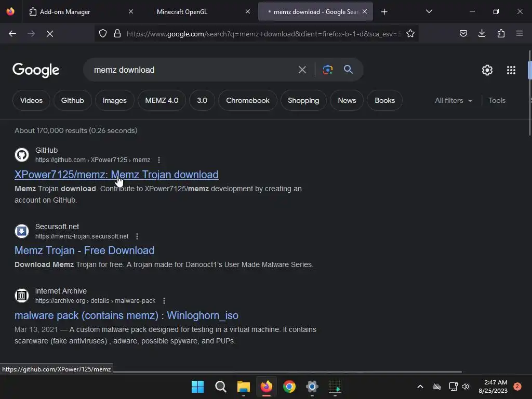Image resolution: width=532 pixels, height=399 pixels.
Task: Filter results by Books
Action: [385, 100]
